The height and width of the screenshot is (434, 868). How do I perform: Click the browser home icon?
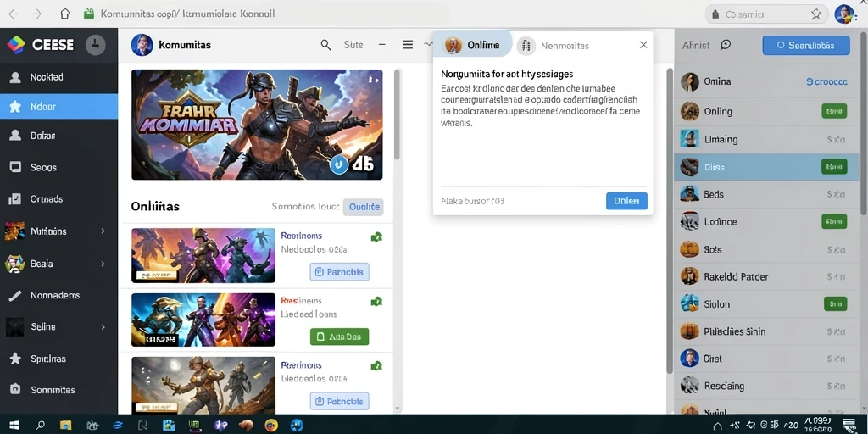click(65, 14)
